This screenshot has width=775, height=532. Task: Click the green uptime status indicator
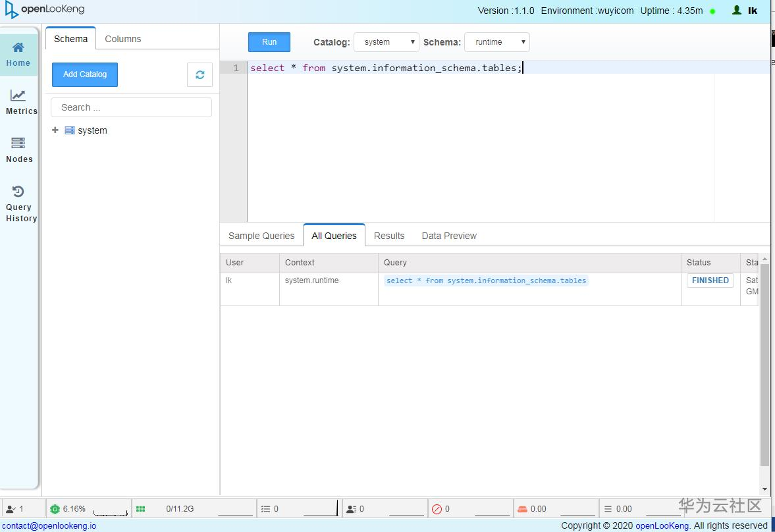(712, 11)
